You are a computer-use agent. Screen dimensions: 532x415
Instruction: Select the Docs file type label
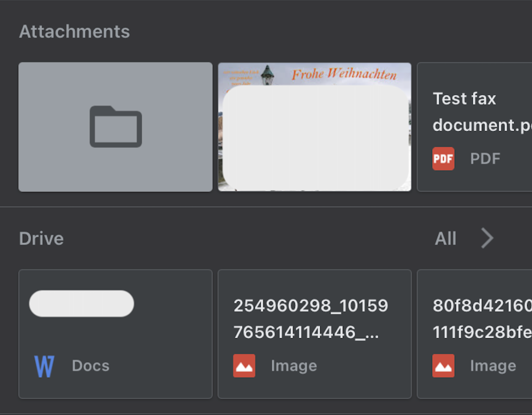(91, 366)
